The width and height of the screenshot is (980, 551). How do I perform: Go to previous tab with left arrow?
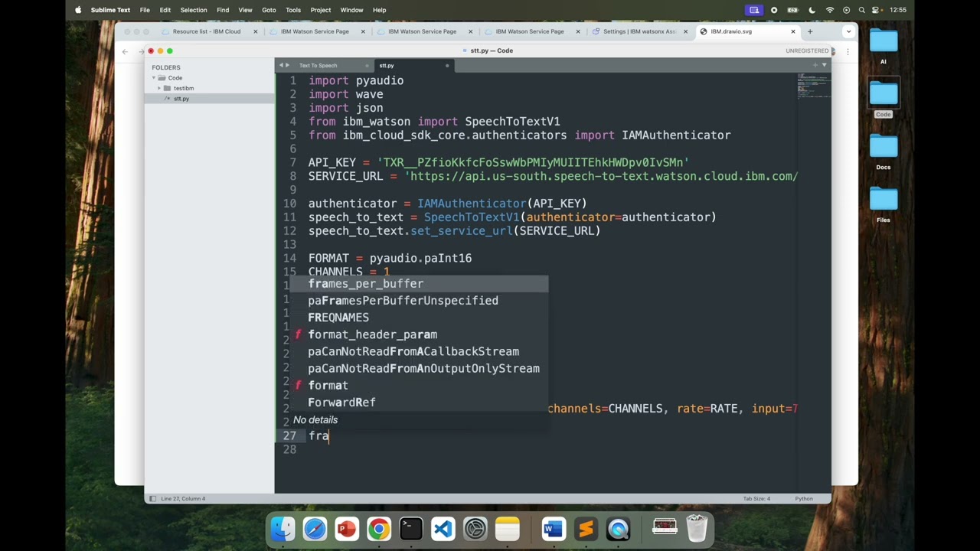281,65
